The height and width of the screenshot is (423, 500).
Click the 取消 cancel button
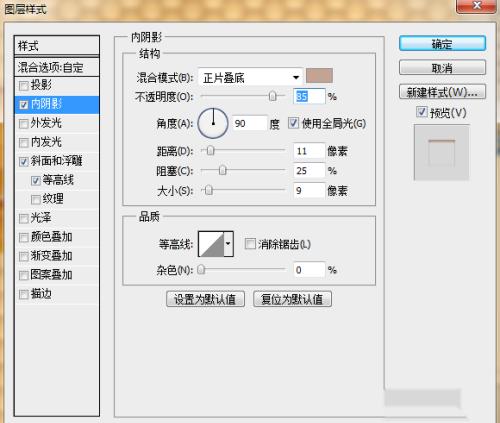[442, 68]
